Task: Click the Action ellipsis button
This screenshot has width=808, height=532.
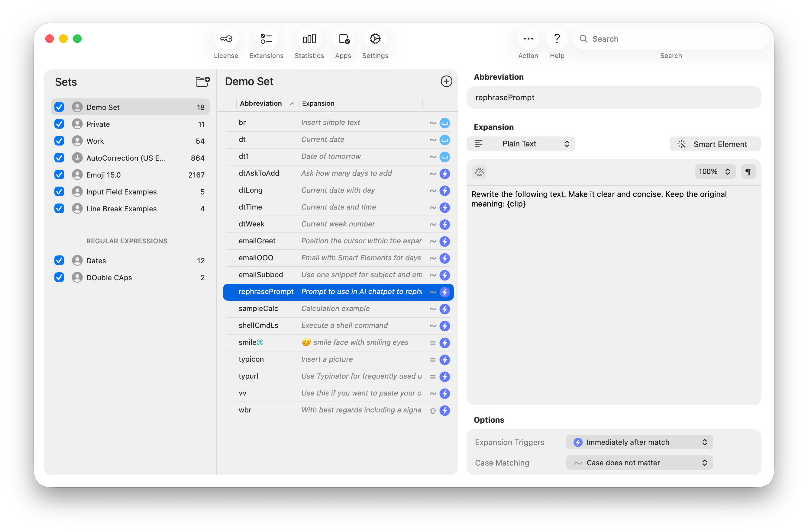Action: [528, 39]
